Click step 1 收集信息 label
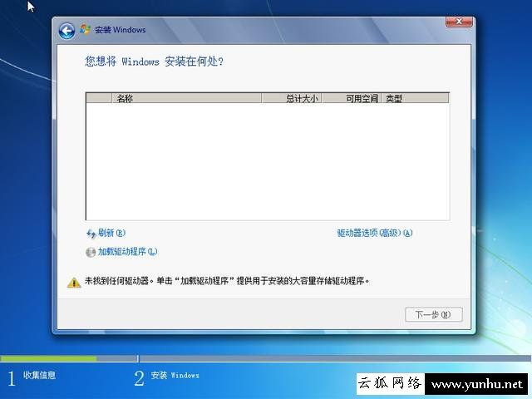532x399 pixels. pos(39,375)
